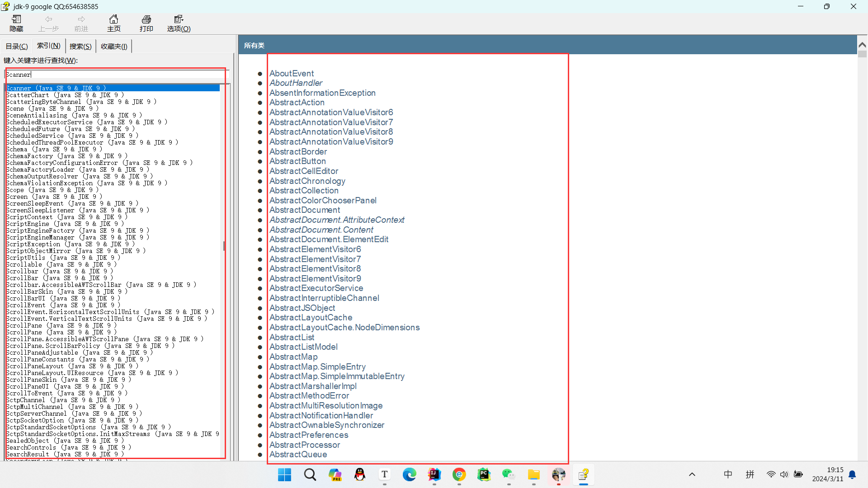Viewport: 868px width, 488px height.
Task: Open the Copilot preview taskbar icon
Action: pyautogui.click(x=335, y=474)
